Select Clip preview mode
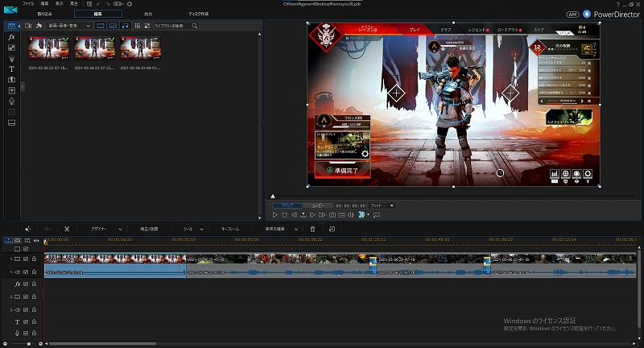644x348 pixels. coord(287,205)
